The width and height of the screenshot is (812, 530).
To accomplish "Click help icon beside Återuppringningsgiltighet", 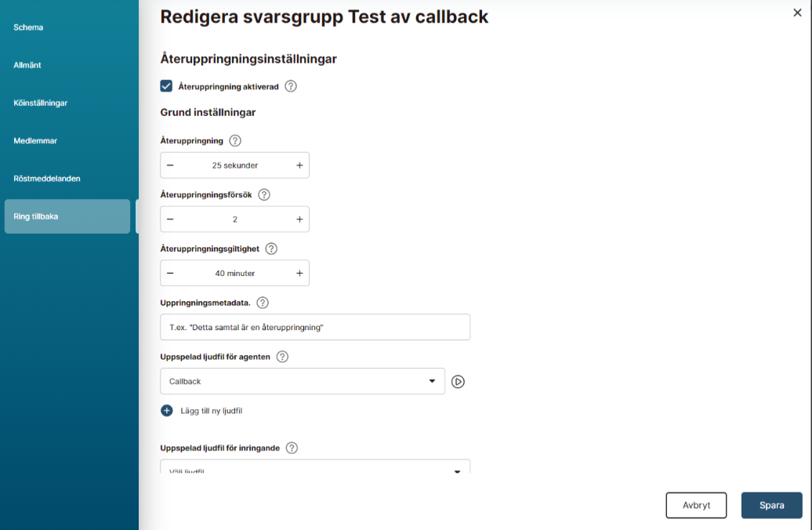I will [x=271, y=249].
